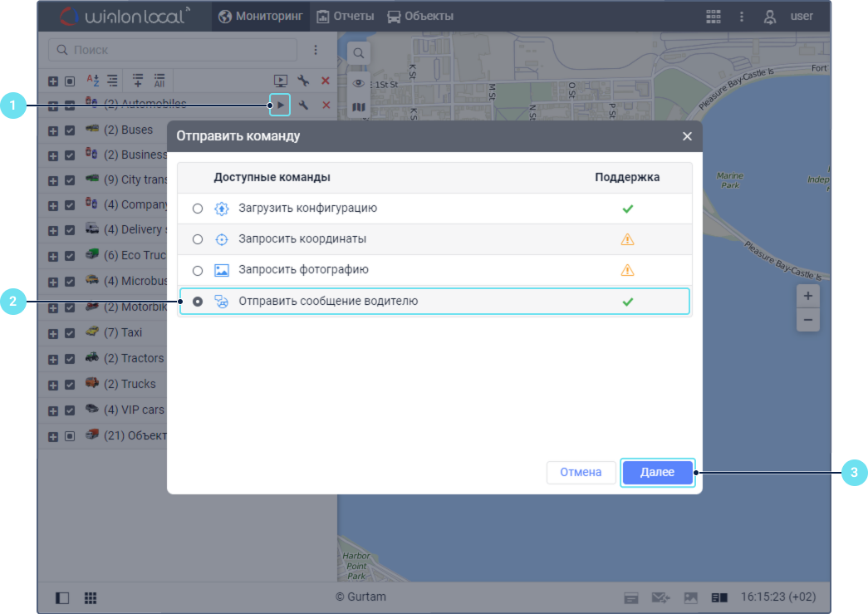This screenshot has height=614, width=868.
Task: Choose 'Запросить фотографию' radio option
Action: click(198, 270)
